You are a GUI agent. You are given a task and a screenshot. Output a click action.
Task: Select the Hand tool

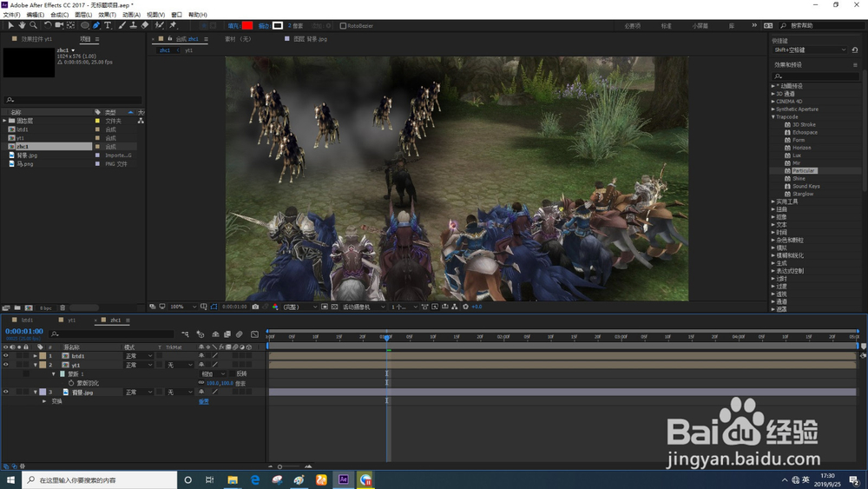coord(22,25)
